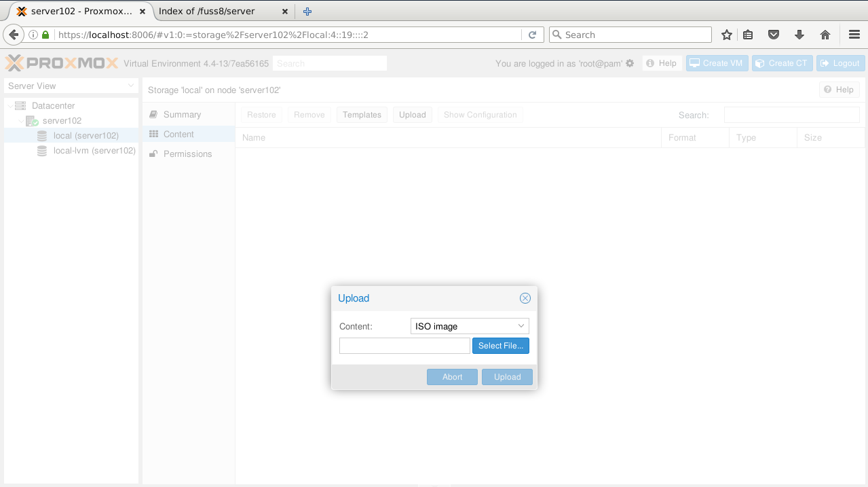The image size is (868, 487).
Task: Open the bookmarks list icon
Action: point(748,35)
